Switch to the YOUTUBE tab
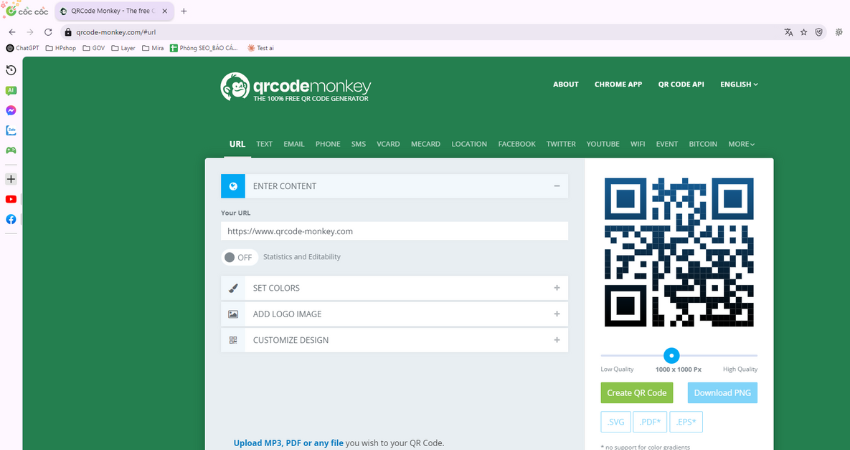850x450 pixels. click(603, 144)
